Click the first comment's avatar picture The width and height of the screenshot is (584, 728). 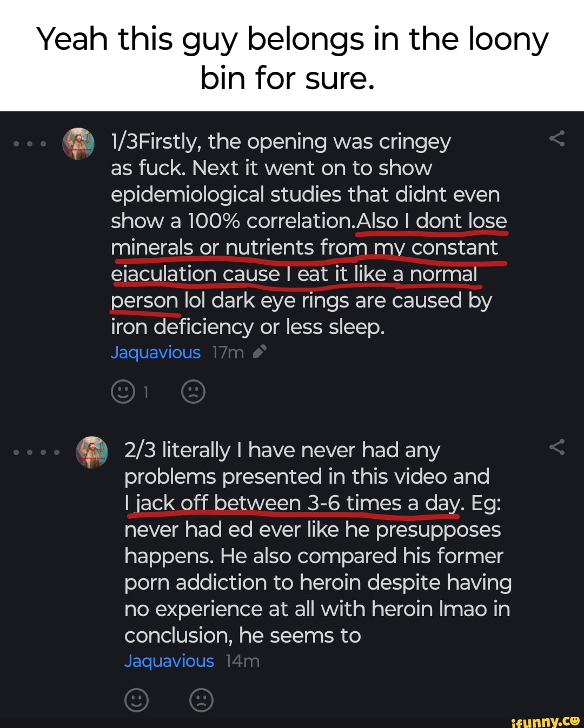(78, 144)
